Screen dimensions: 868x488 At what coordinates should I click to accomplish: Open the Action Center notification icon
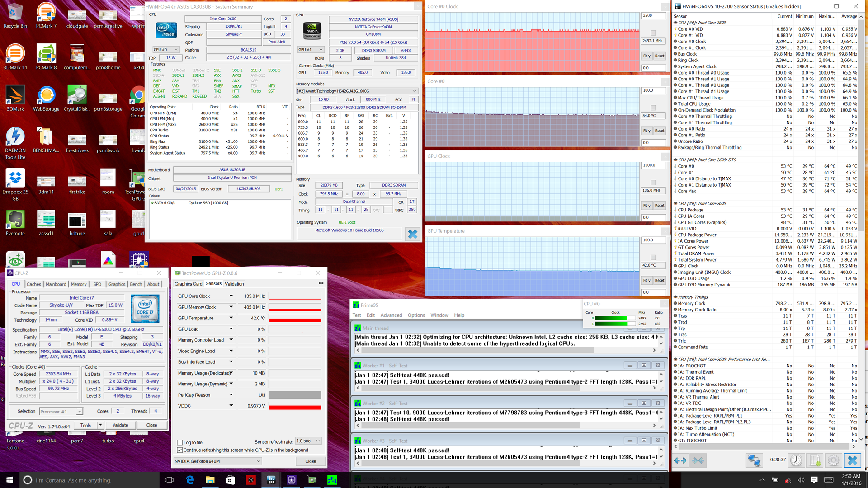click(814, 480)
